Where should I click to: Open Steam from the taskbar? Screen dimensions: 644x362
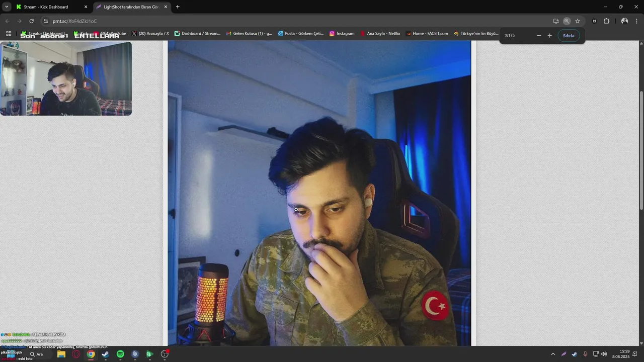(105, 354)
